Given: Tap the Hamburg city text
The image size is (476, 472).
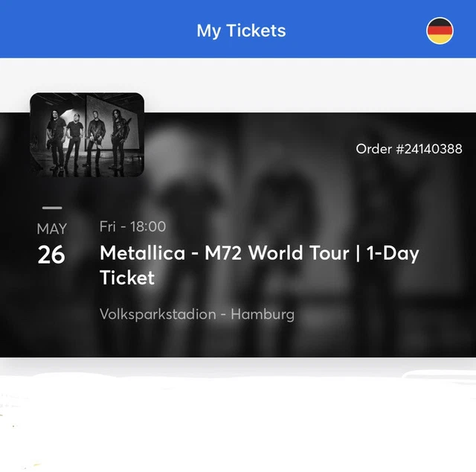Looking at the screenshot, I should [263, 314].
